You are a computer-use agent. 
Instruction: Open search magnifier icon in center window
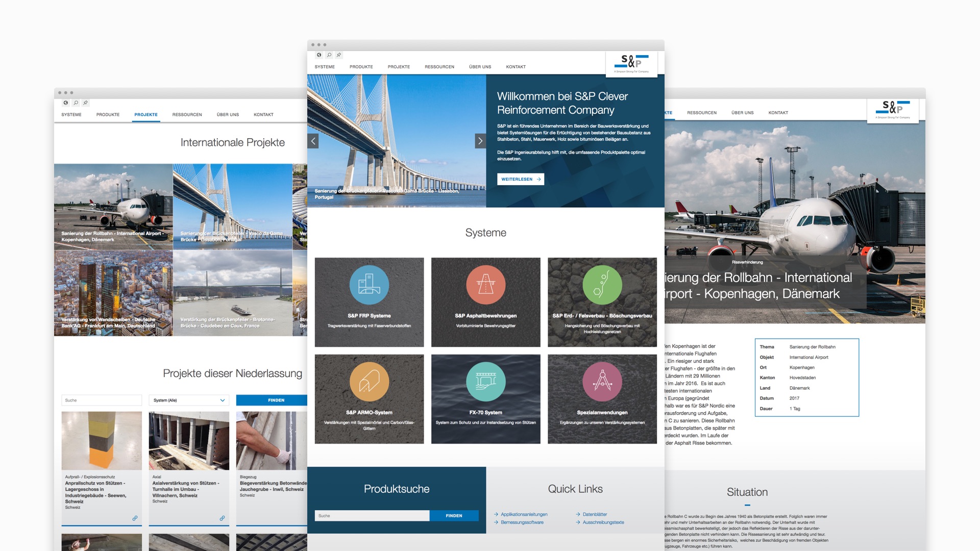(329, 55)
